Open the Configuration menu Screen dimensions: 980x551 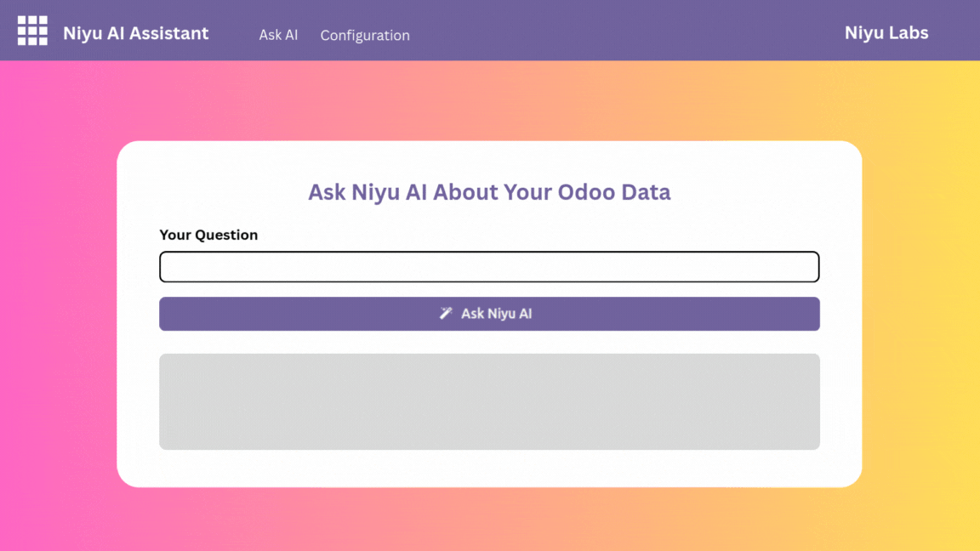pyautogui.click(x=365, y=35)
